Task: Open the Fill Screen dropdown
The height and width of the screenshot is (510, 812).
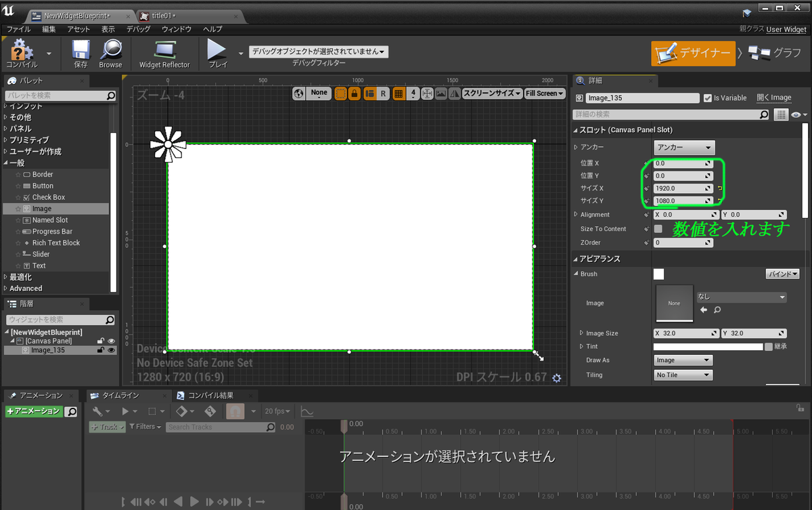Action: (544, 93)
